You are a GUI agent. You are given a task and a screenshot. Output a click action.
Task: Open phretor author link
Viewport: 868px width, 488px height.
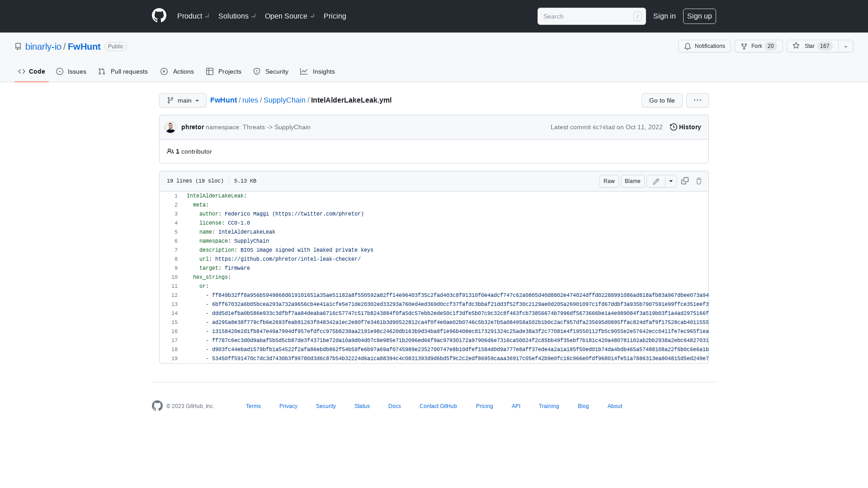193,127
